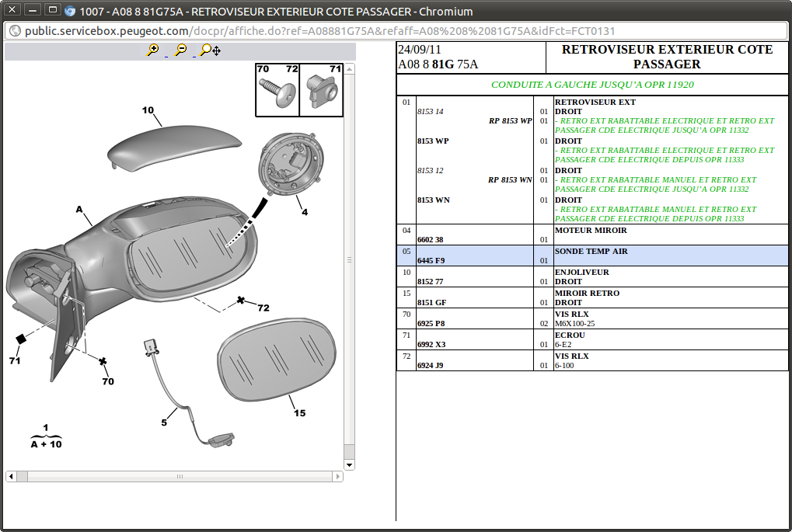Select the zoom-and-pan magnifier tool
The image size is (792, 532).
pos(210,50)
